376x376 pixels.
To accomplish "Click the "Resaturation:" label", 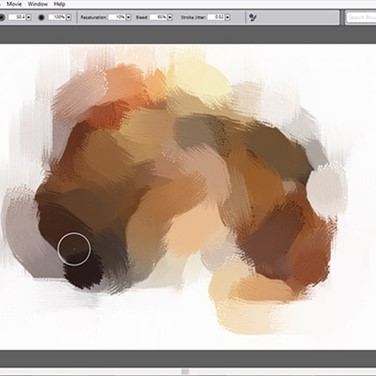I will coord(94,17).
